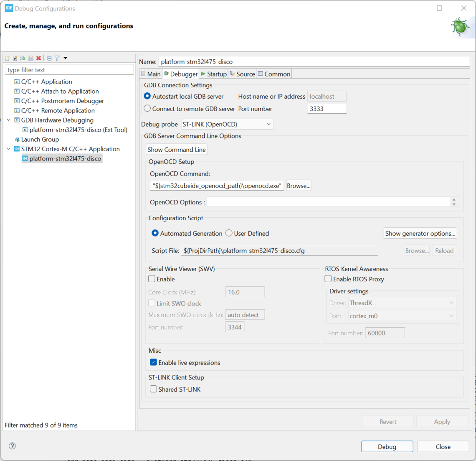Uncheck Enable live expressions

point(153,362)
